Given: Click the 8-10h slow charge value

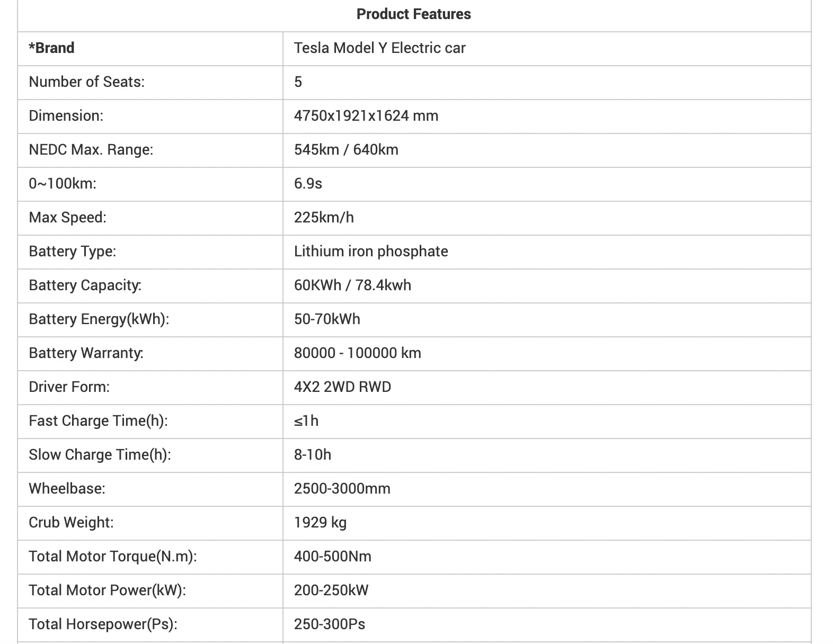Looking at the screenshot, I should tap(313, 455).
